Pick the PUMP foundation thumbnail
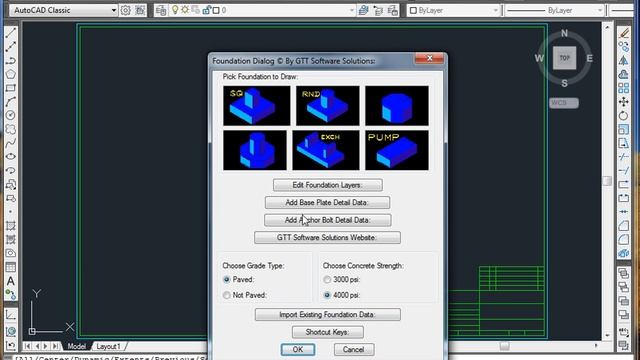This screenshot has width=640, height=360. point(397,150)
